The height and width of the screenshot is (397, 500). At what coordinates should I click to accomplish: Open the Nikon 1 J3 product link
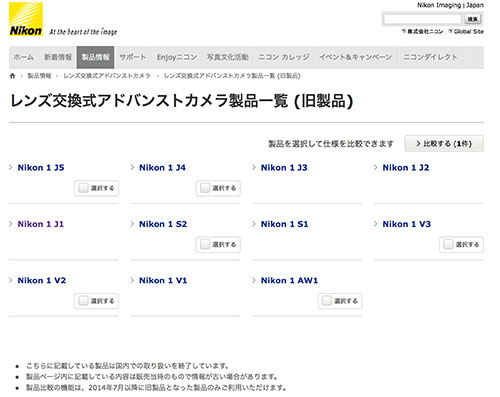[284, 168]
